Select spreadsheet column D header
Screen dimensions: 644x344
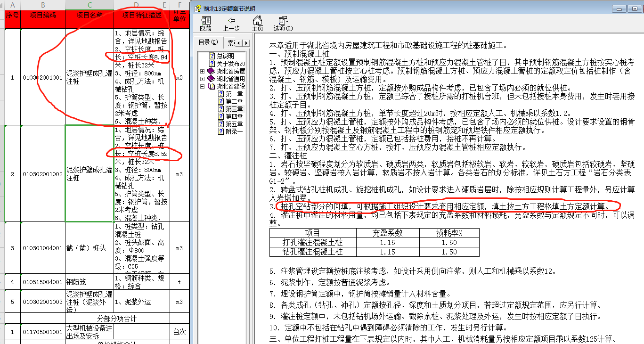(x=137, y=5)
